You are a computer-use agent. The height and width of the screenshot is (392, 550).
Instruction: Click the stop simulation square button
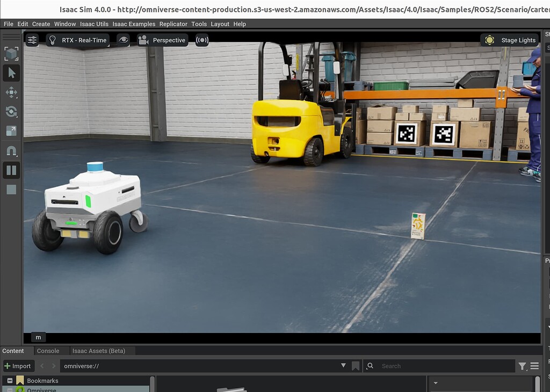[x=11, y=190]
